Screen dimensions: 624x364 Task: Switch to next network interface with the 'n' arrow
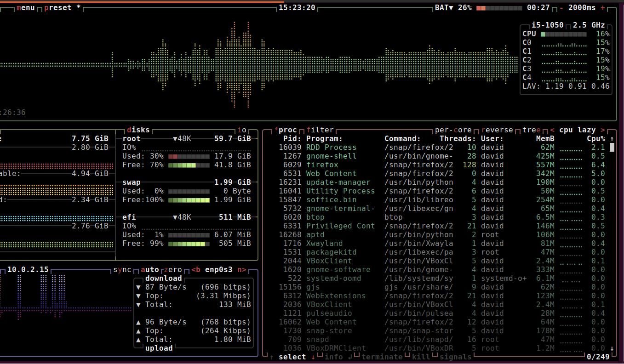click(x=241, y=269)
